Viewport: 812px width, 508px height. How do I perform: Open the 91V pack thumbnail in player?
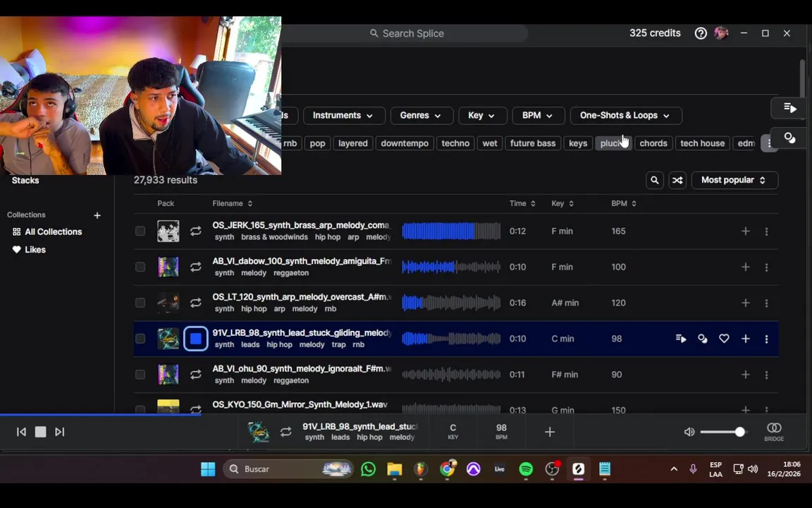click(258, 432)
